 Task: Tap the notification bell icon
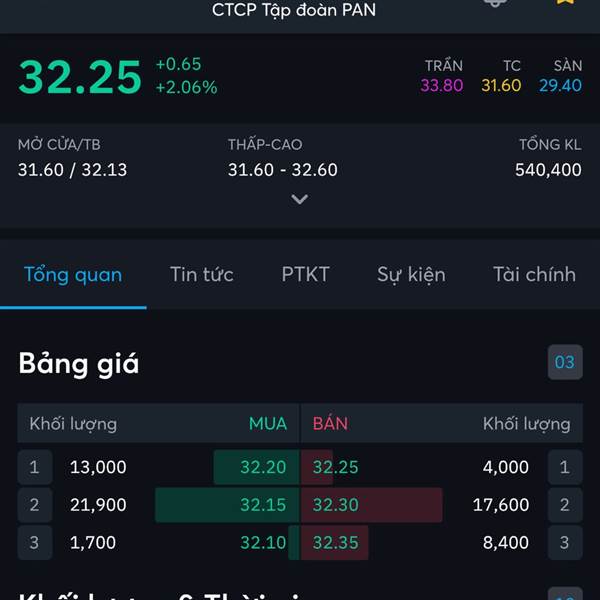click(x=495, y=3)
